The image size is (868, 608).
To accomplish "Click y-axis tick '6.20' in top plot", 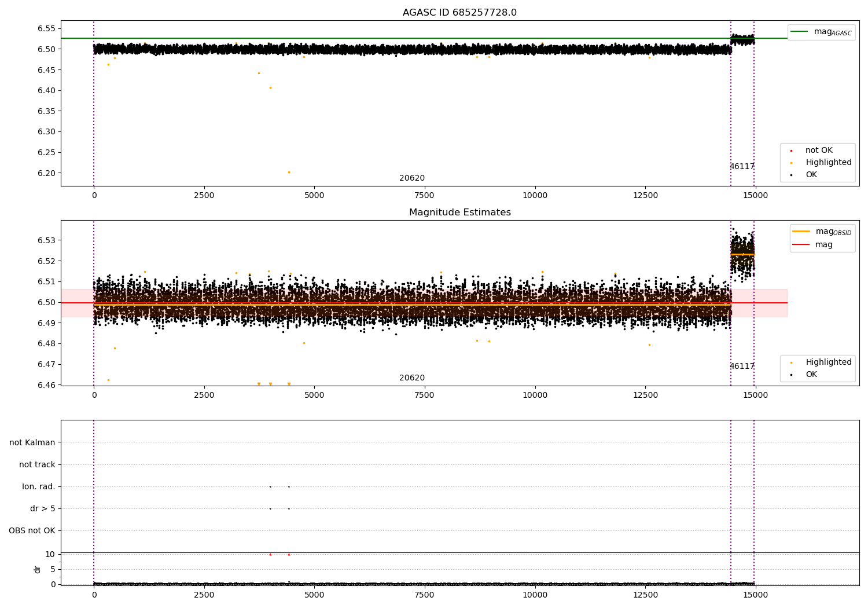I will point(46,173).
